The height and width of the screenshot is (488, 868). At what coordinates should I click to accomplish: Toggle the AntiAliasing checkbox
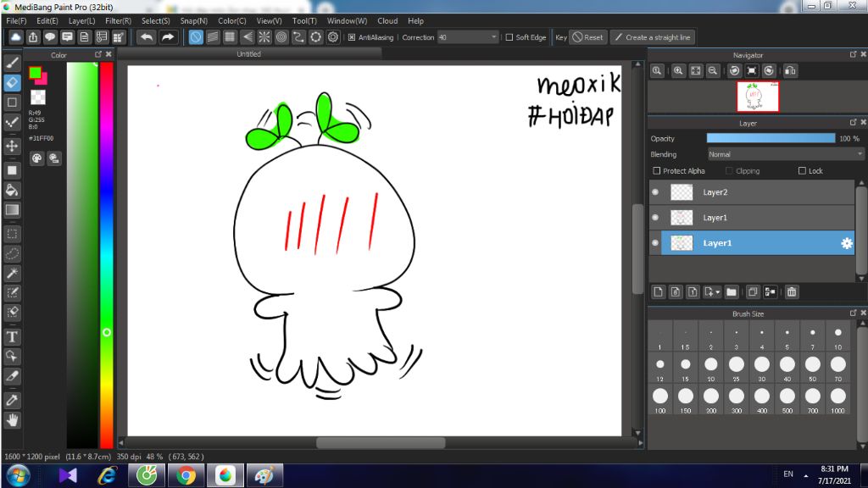click(x=352, y=37)
